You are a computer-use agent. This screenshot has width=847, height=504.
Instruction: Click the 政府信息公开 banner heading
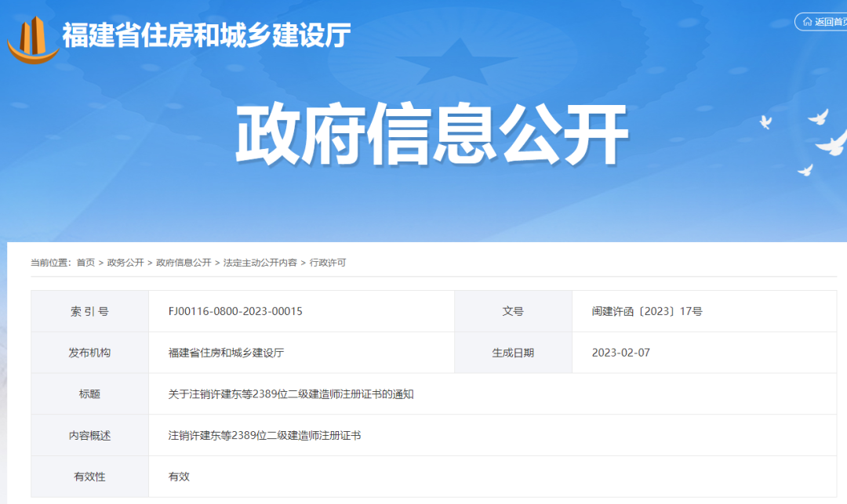click(x=432, y=136)
